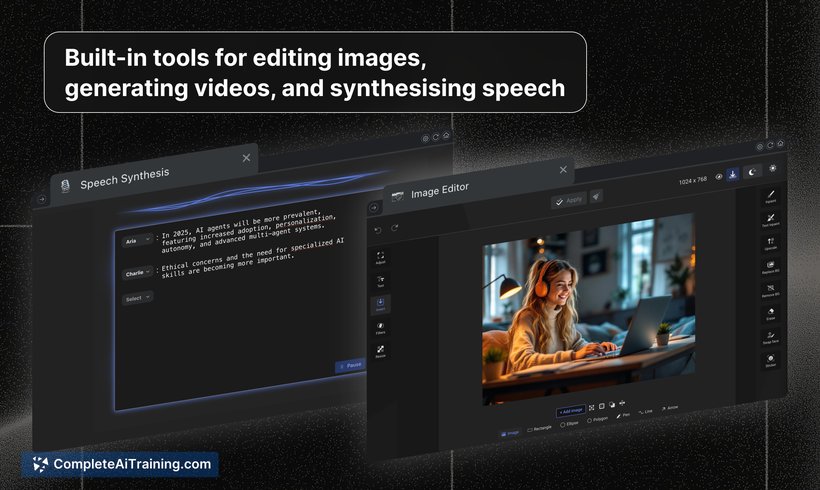820x490 pixels.
Task: Redo the last Image Editor action
Action: pos(395,227)
